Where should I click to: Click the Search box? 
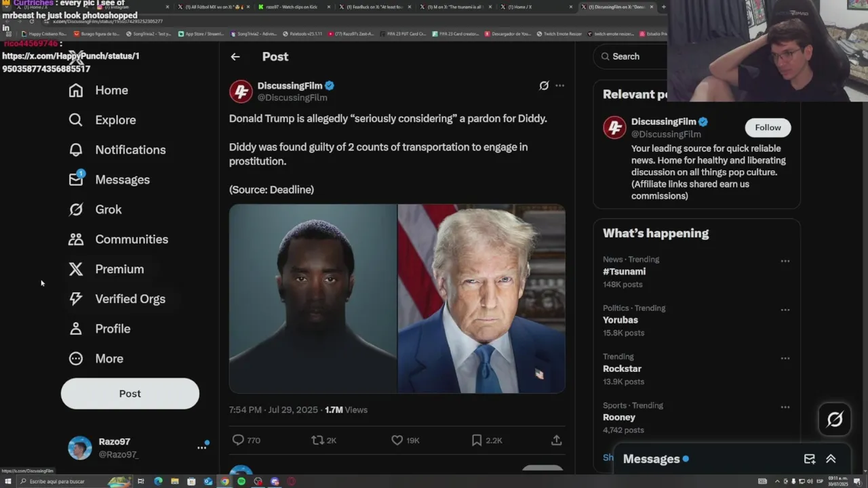point(631,56)
